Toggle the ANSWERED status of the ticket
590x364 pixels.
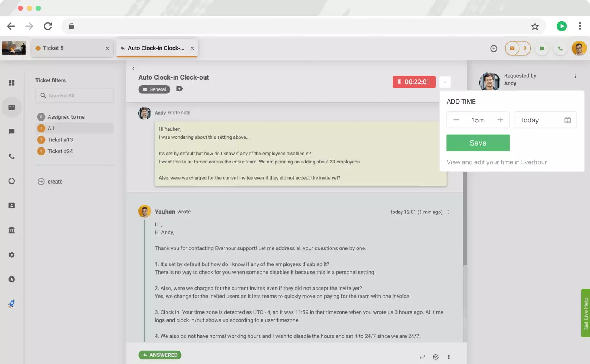[x=160, y=355]
